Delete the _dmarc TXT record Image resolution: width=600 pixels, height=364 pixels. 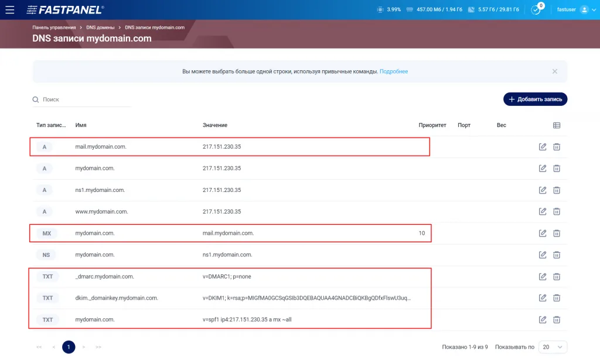click(x=557, y=276)
